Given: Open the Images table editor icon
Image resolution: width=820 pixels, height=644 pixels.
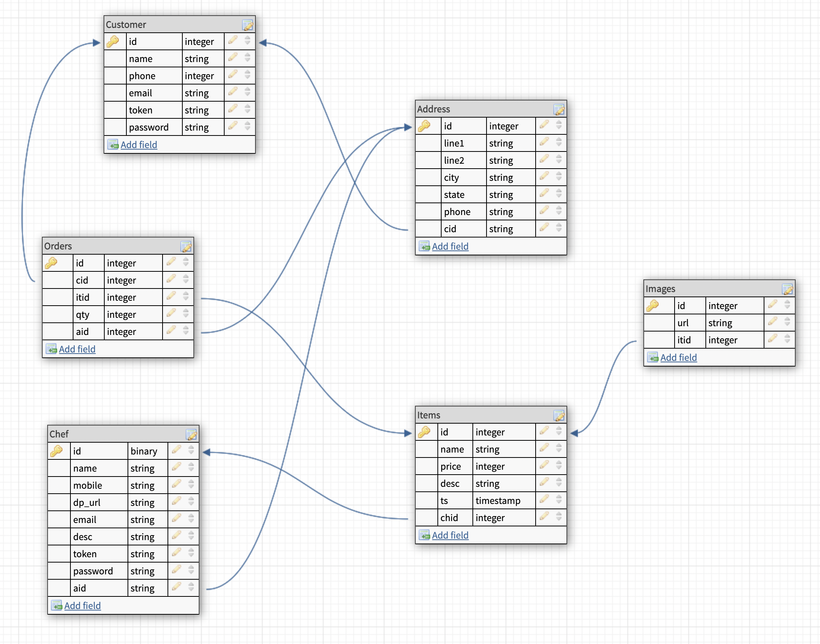Looking at the screenshot, I should (787, 289).
